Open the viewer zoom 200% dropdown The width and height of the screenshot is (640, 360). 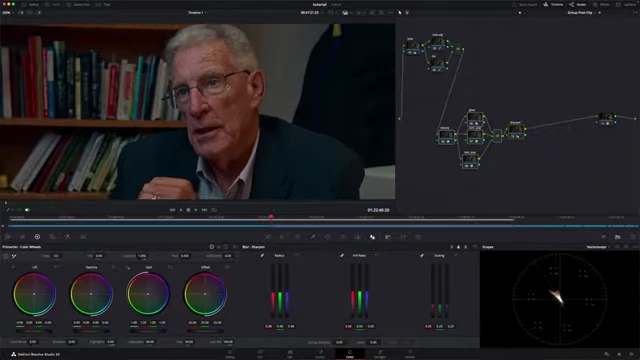coord(8,13)
